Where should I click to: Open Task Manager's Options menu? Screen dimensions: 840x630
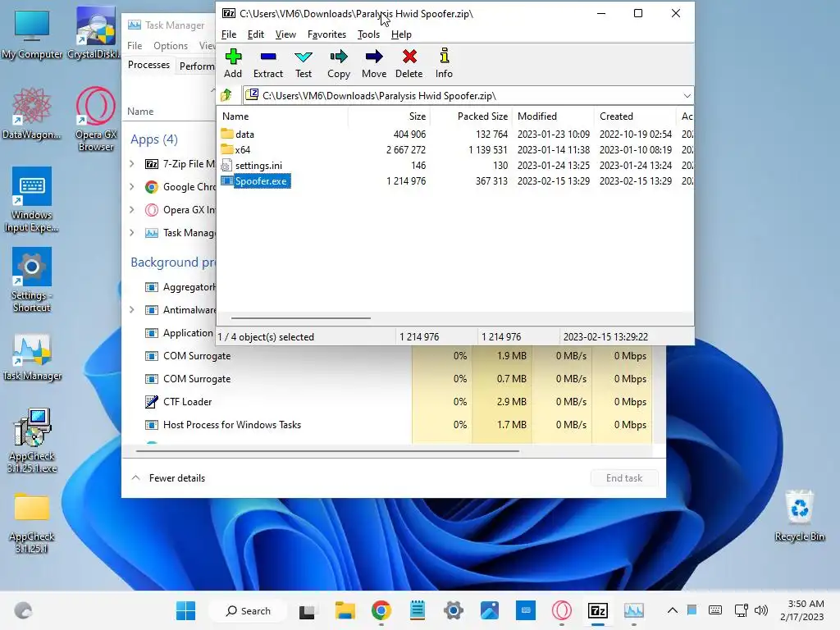[x=171, y=46]
